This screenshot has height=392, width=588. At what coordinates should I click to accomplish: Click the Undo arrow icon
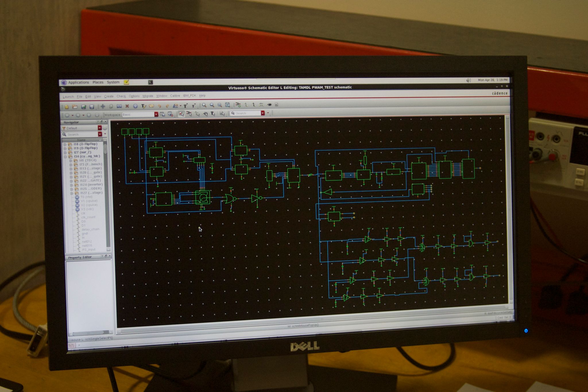pyautogui.click(x=159, y=106)
